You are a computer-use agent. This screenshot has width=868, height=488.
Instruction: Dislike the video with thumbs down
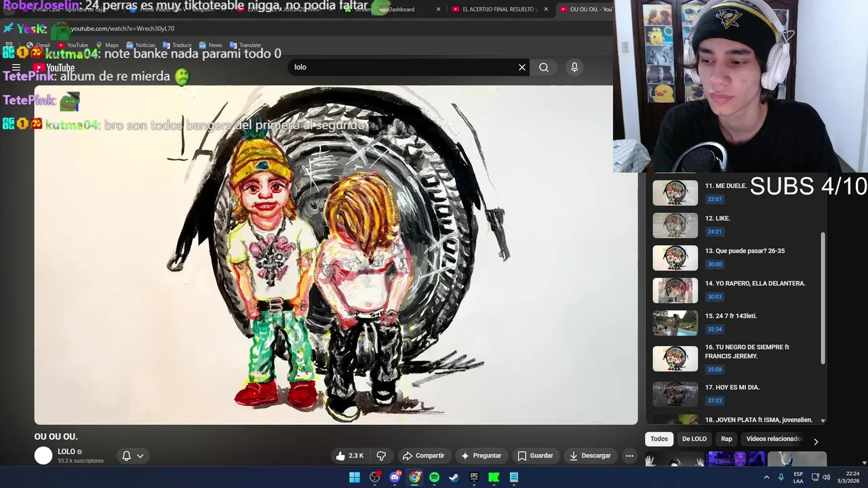pos(381,455)
